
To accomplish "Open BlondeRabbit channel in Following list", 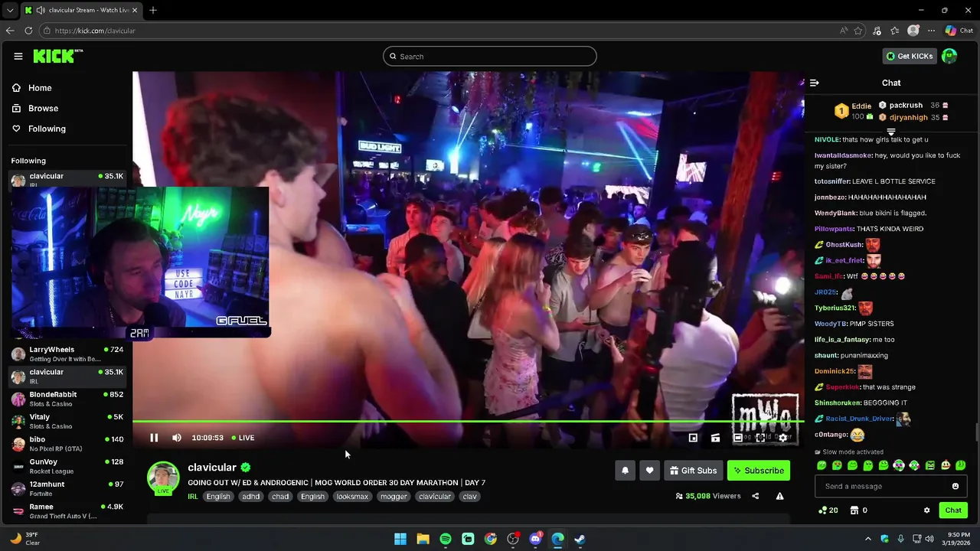I will coord(67,399).
